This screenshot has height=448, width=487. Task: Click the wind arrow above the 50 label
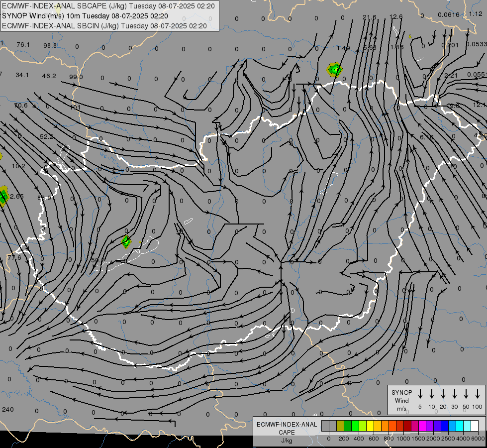point(466,394)
